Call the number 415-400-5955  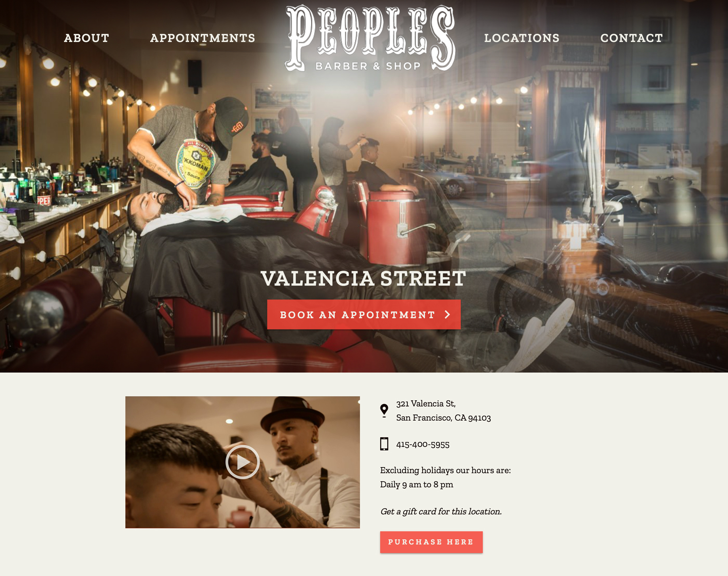click(423, 445)
